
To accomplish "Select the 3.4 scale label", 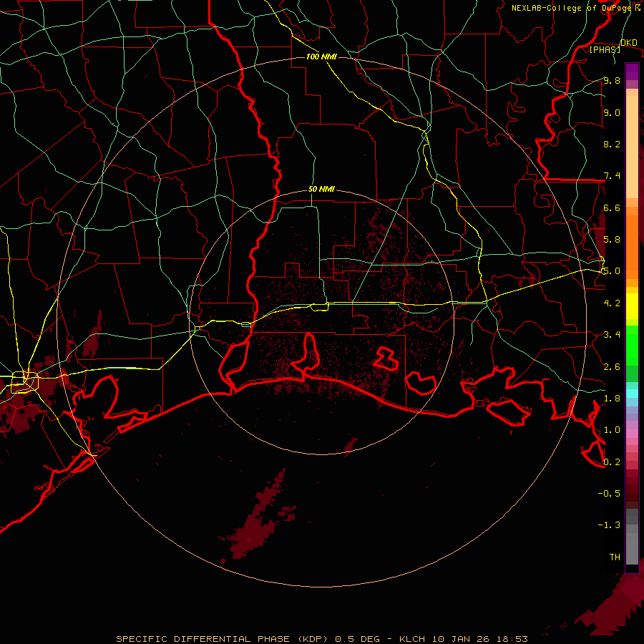I will tap(612, 334).
